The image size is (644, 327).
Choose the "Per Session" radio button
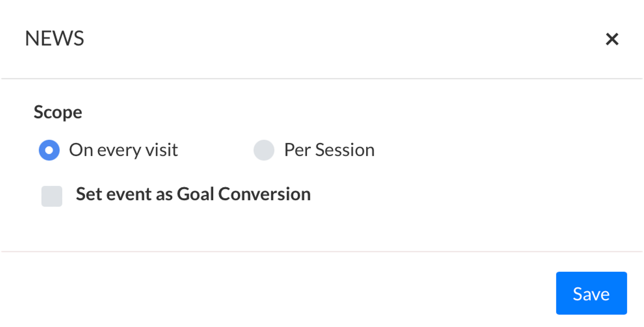pyautogui.click(x=264, y=150)
